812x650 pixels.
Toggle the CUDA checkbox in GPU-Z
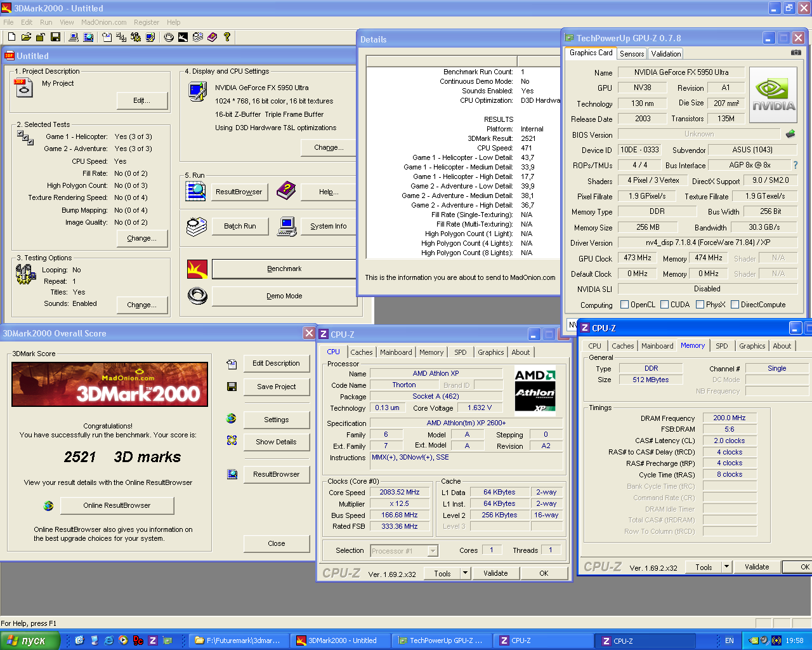coord(664,305)
